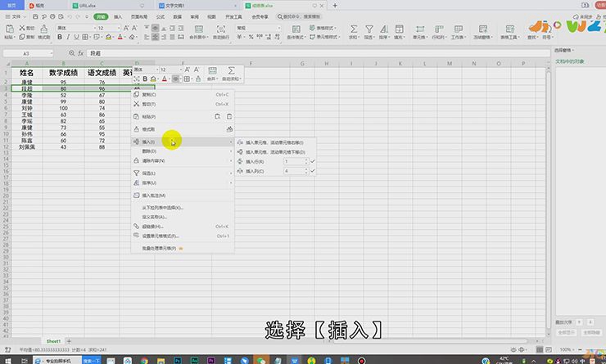Click the font color red A swatch in ribbon
606x364 pixels.
(x=120, y=37)
